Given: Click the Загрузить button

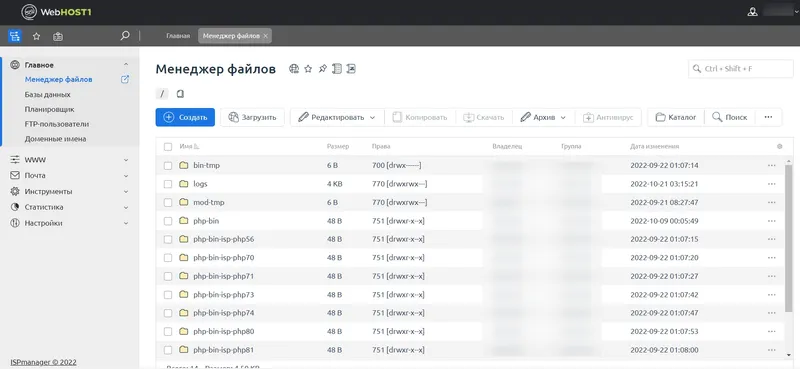Looking at the screenshot, I should coord(252,117).
